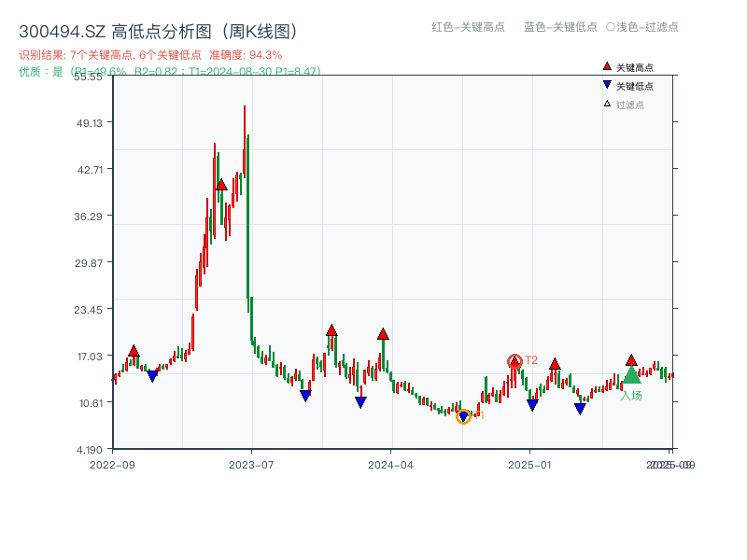This screenshot has height=560, width=747.
Task: Select the green 入场 entry signal triangle
Action: 630,377
